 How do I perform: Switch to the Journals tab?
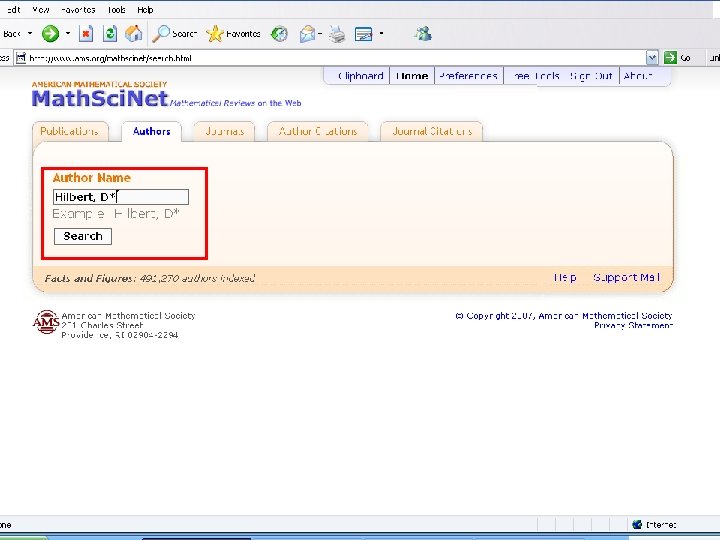pyautogui.click(x=224, y=131)
